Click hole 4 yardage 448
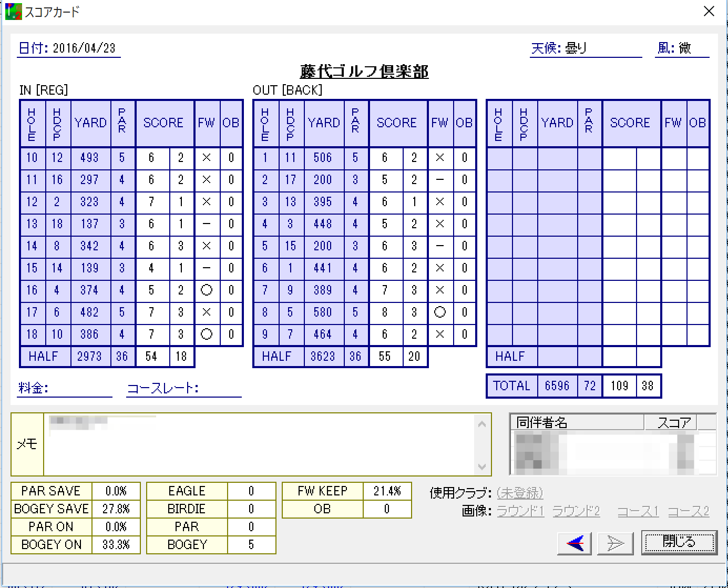The image size is (728, 588). point(323,224)
